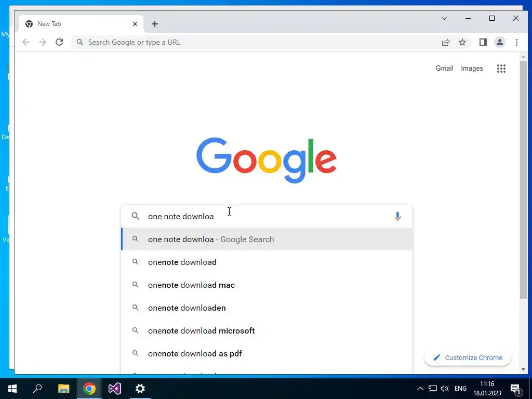Click the Customize Chrome button

[468, 357]
